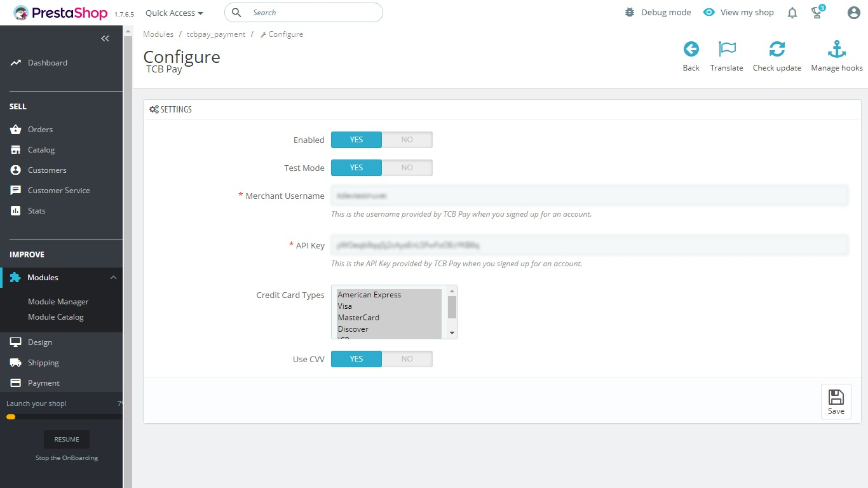Click the Payment card icon

pos(16,383)
